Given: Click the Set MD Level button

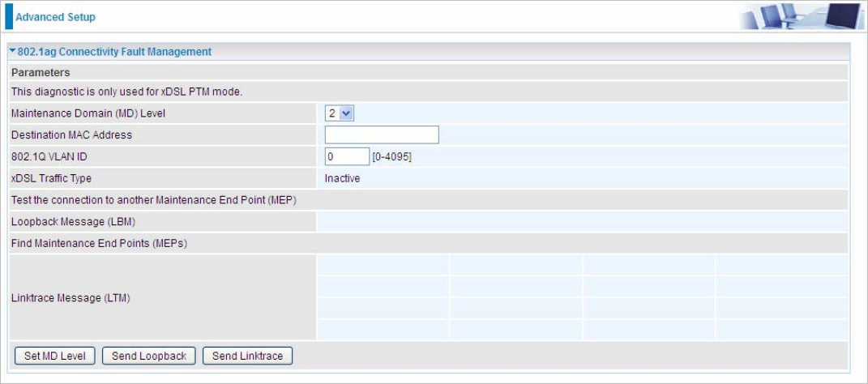Looking at the screenshot, I should coord(55,356).
